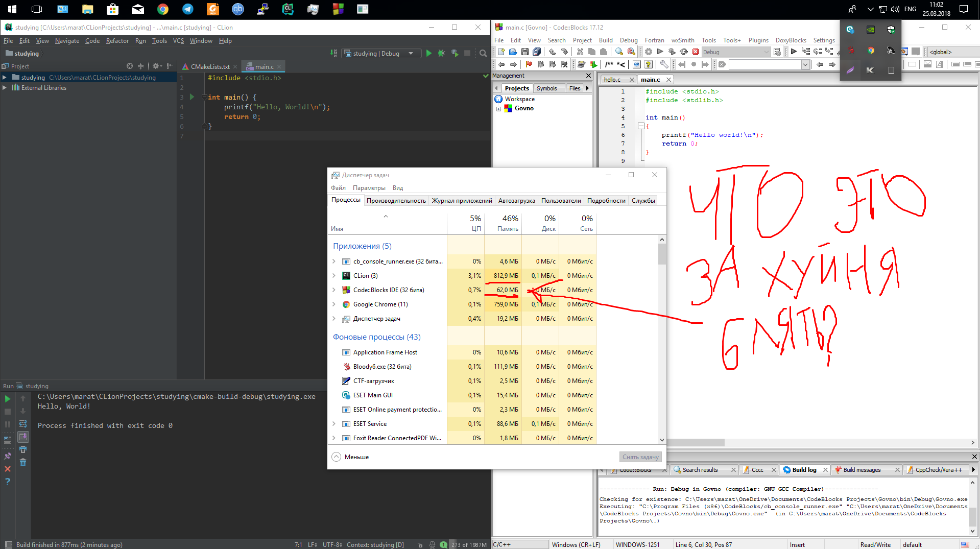This screenshot has height=549, width=980.
Task: Open help question mark in Run panel
Action: coord(8,482)
